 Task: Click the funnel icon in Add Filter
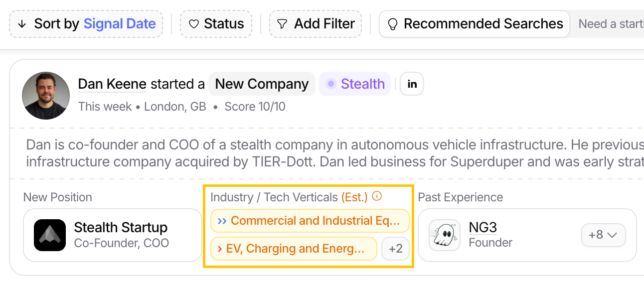(x=282, y=24)
